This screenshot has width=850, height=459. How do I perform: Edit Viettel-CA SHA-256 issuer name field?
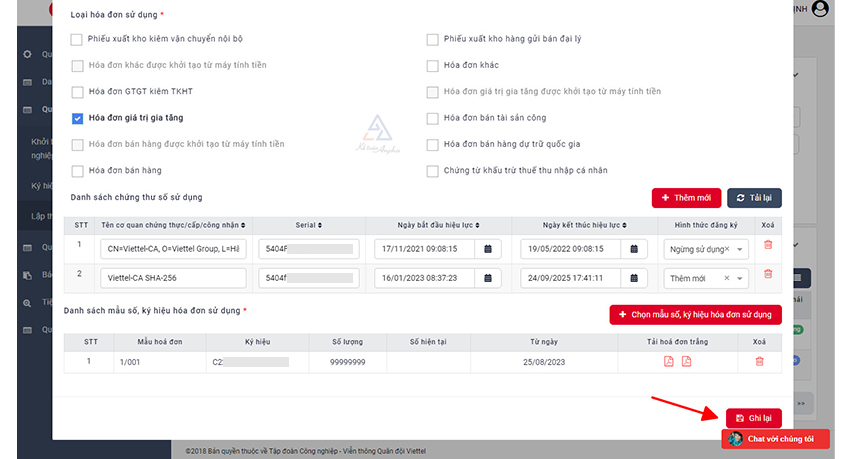click(173, 278)
